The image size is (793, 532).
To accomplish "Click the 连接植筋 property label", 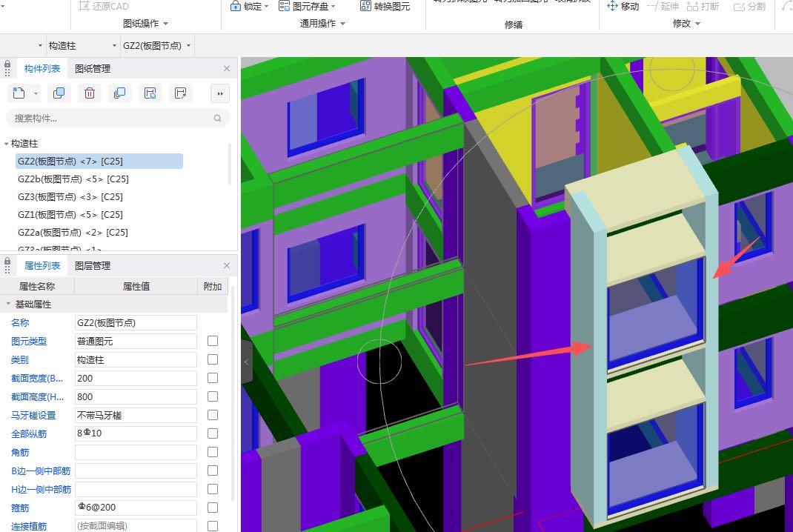I will [x=29, y=526].
